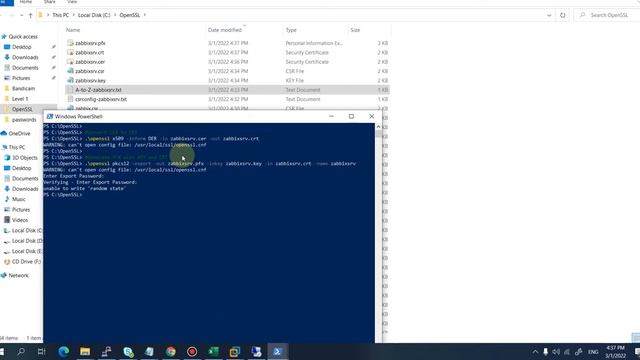Screen dimensions: 640x360
Task: Open the passwords folder in navigation pane
Action: [24, 120]
